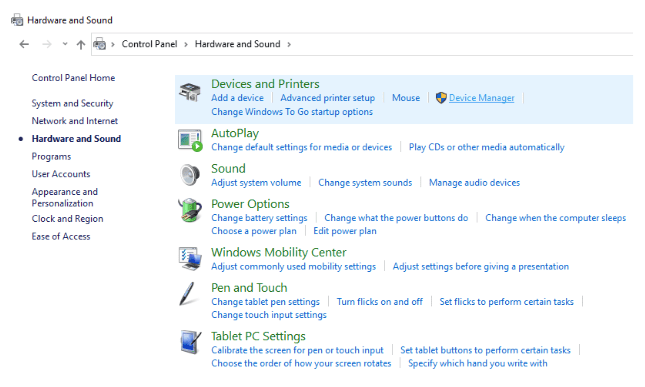Go up one level with the up arrow
This screenshot has height=387, width=645.
81,44
